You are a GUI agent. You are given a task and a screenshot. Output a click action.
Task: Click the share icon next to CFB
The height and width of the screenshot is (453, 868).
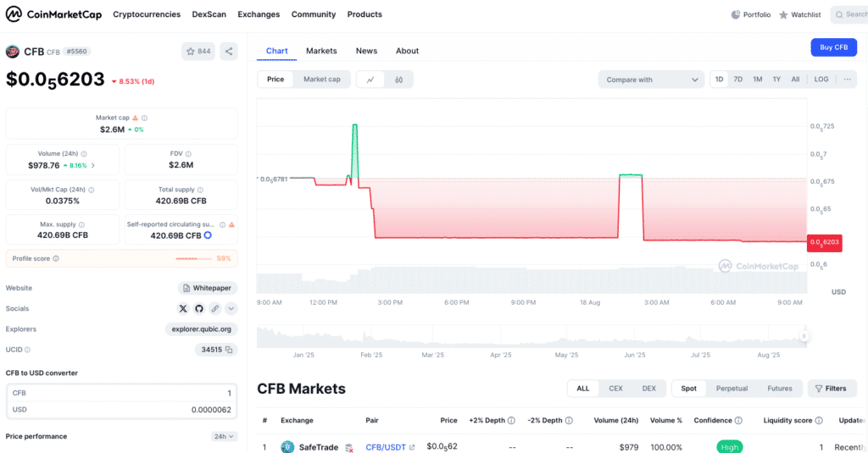click(x=229, y=52)
